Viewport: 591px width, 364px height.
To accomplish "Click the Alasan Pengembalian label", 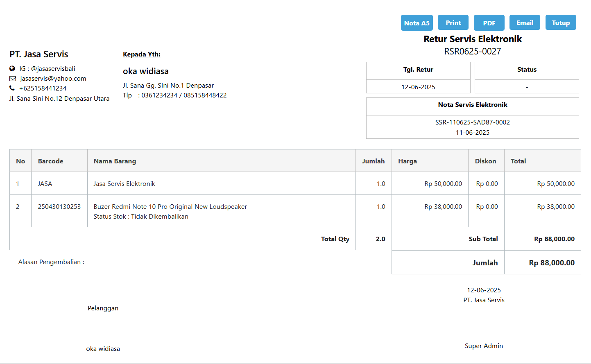I will [51, 262].
